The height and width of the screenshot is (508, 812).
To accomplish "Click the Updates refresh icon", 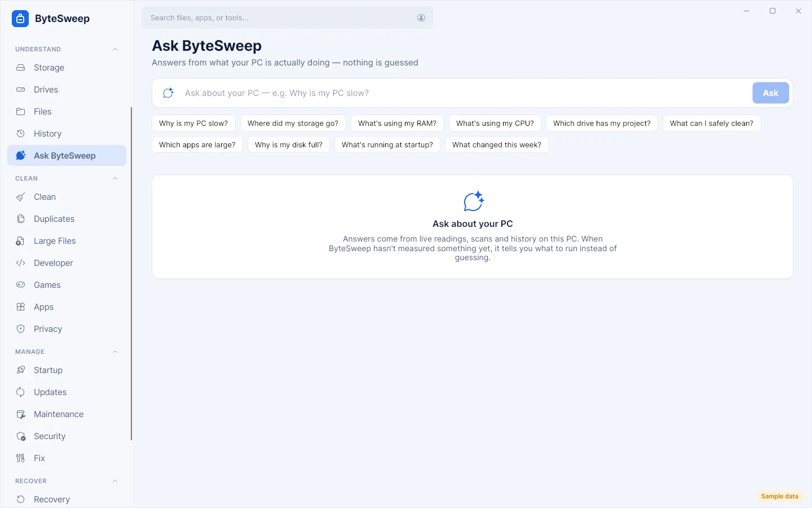I will [21, 392].
